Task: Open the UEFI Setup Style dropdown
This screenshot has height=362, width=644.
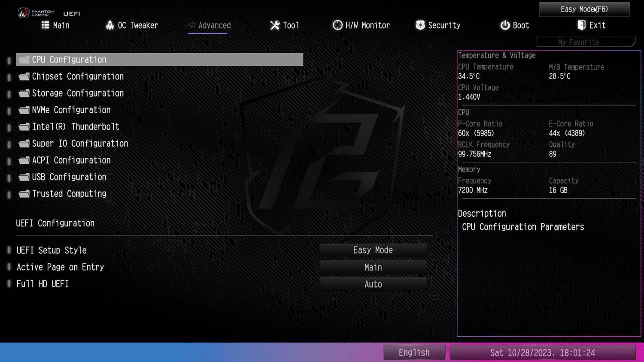Action: coord(373,250)
